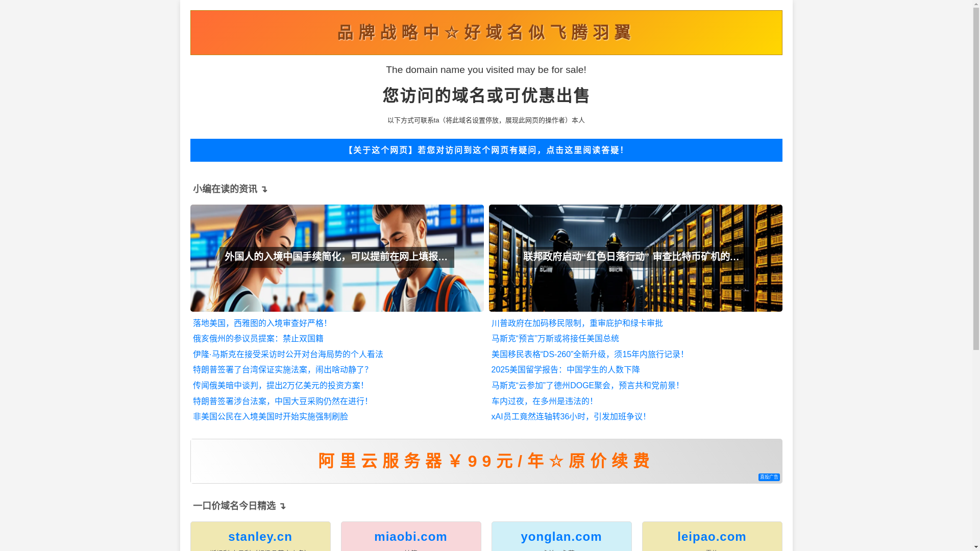Image resolution: width=980 pixels, height=551 pixels.
Task: Click the arrow icon beside 小编在读的资讯
Action: (264, 190)
